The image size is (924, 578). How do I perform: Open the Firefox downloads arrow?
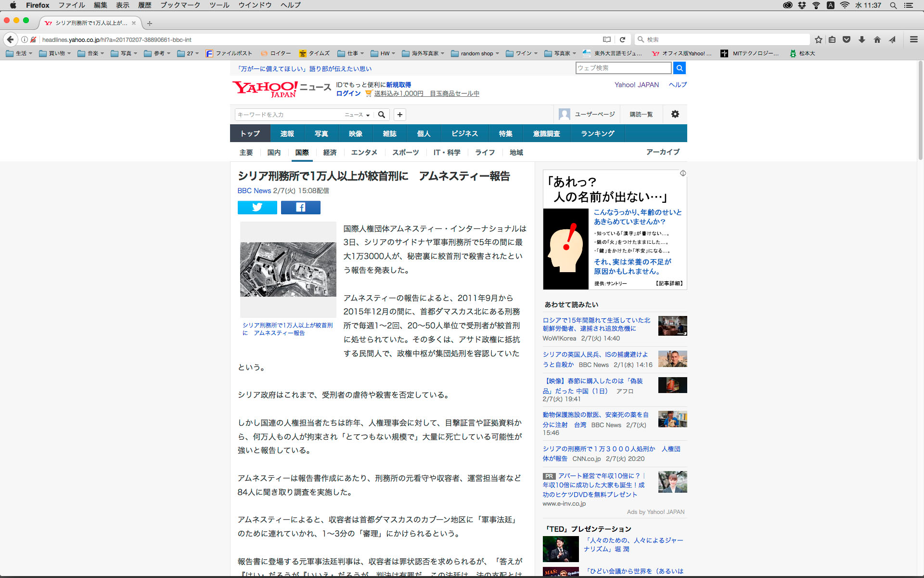[x=861, y=39]
